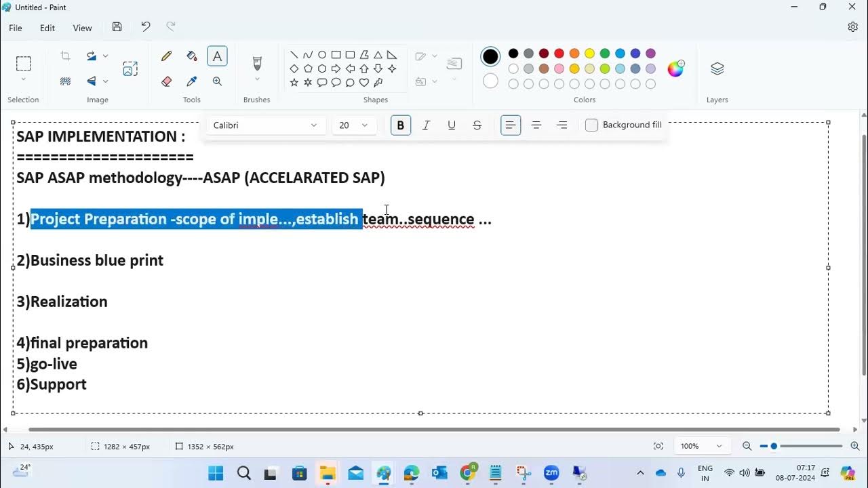Viewport: 868px width, 488px height.
Task: Click the Undo arrow
Action: tap(145, 27)
